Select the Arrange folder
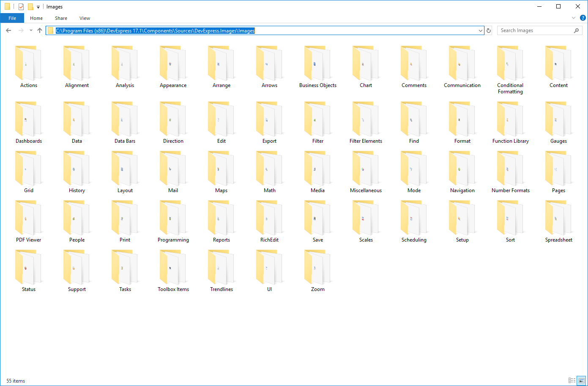 (x=222, y=68)
